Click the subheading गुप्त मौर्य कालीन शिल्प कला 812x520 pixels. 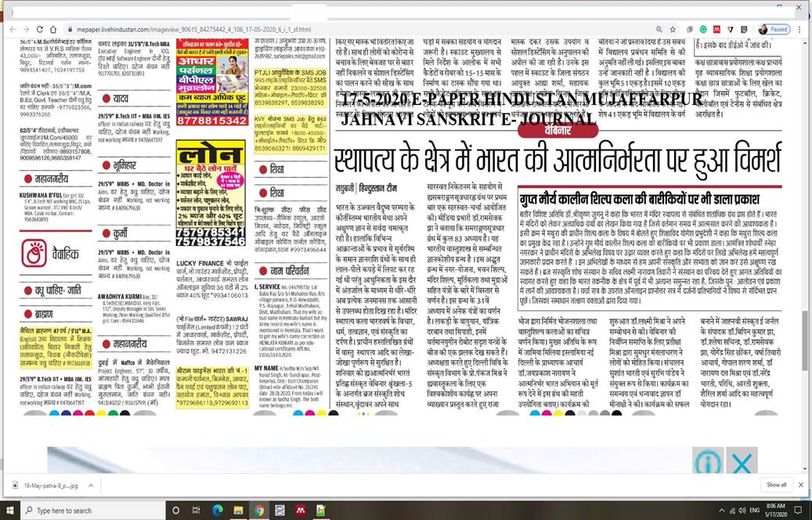tap(639, 200)
